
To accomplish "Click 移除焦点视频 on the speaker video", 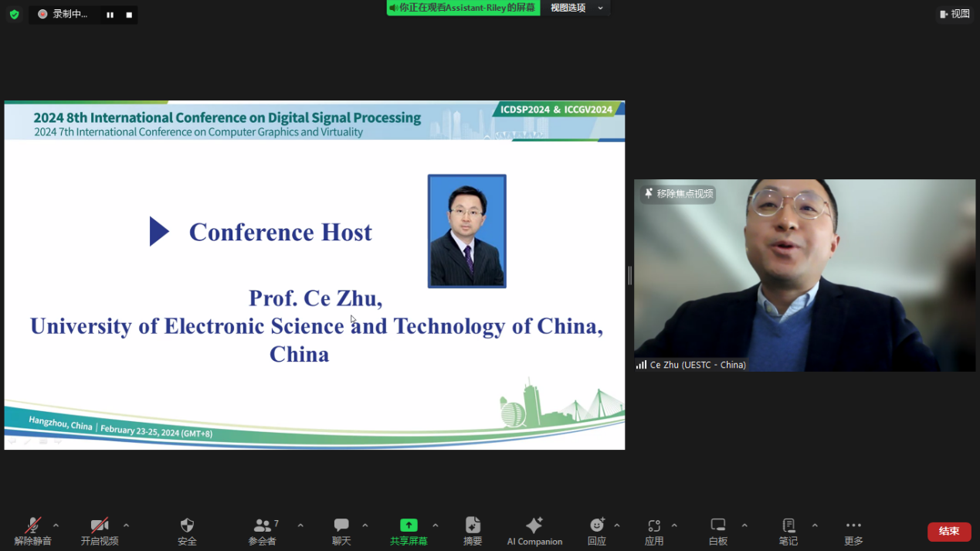I will tap(678, 194).
